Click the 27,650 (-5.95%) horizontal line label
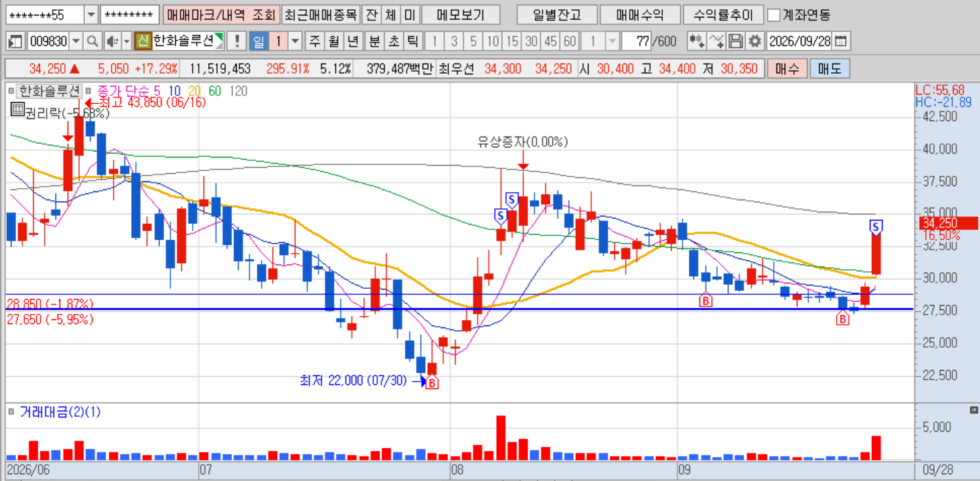Image resolution: width=980 pixels, height=481 pixels. click(50, 319)
